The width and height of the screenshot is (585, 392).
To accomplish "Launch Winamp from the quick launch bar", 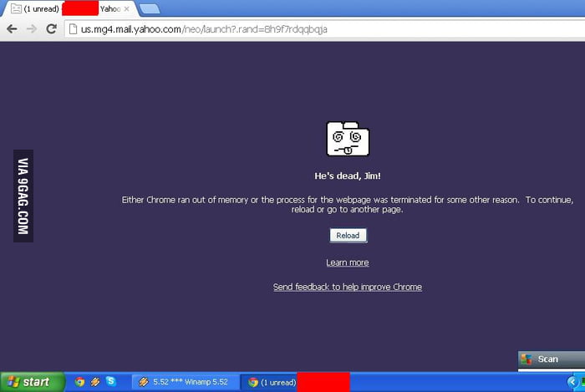I will [x=95, y=382].
